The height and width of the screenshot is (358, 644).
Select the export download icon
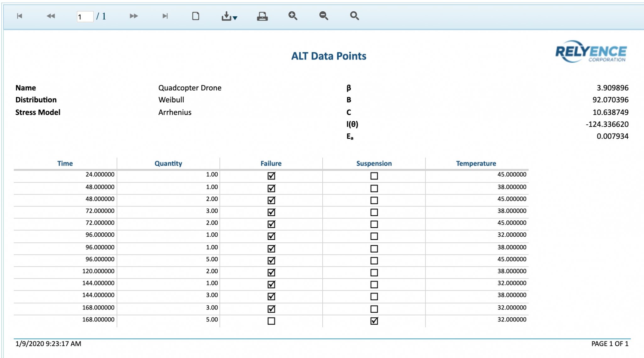click(x=227, y=16)
